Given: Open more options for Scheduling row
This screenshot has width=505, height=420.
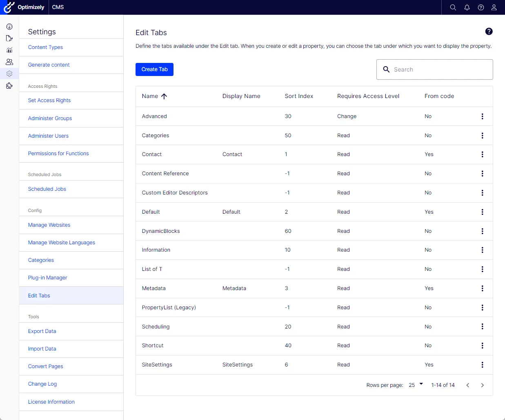Looking at the screenshot, I should click(x=483, y=327).
